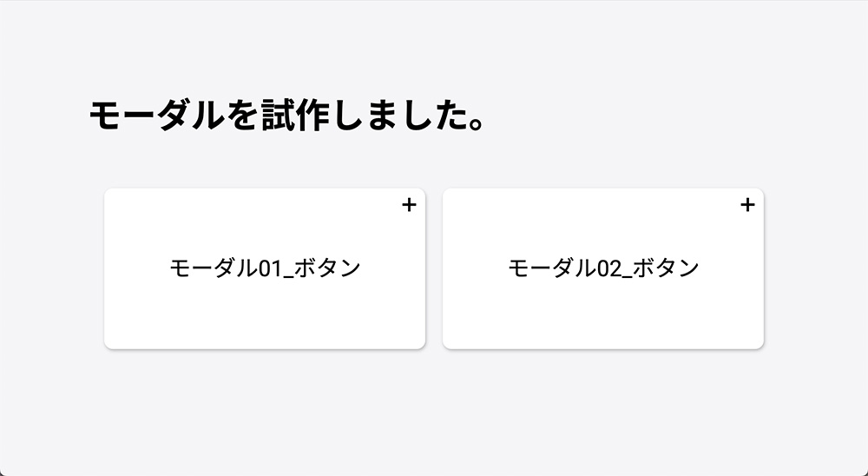Image resolution: width=868 pixels, height=476 pixels.
Task: Expand the second card using its + symbol
Action: click(x=747, y=205)
